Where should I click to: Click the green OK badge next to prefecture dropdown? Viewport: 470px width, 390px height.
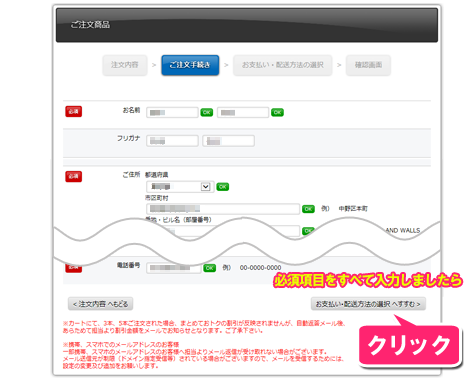(223, 187)
